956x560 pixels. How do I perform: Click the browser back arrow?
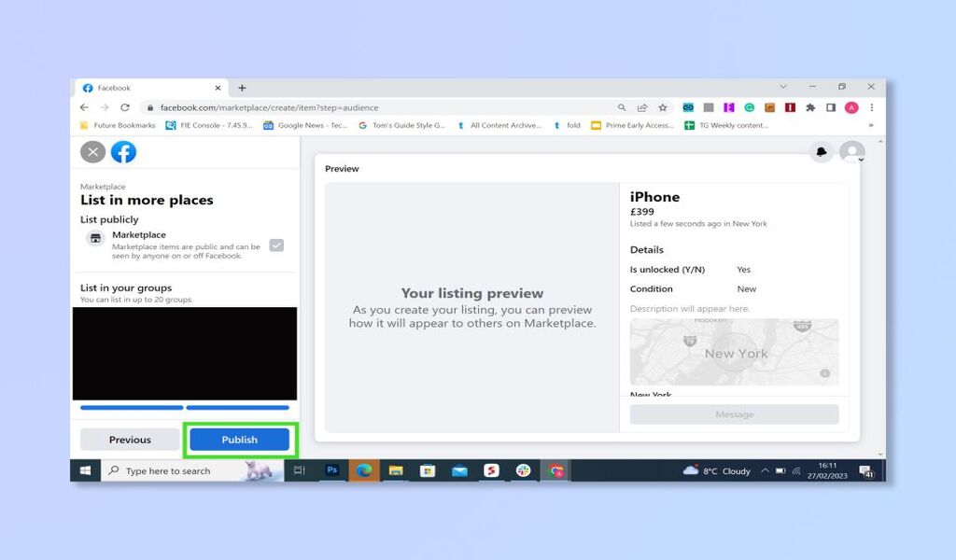tap(84, 107)
